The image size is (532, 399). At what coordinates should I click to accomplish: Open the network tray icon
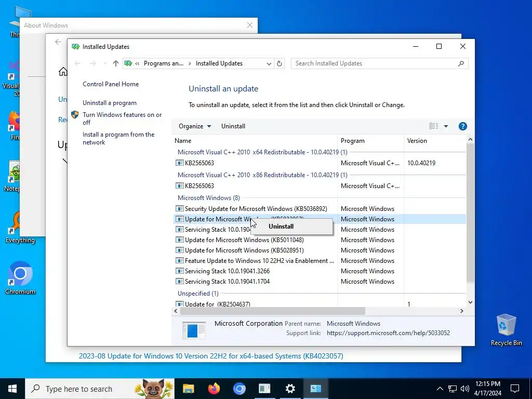pyautogui.click(x=453, y=389)
